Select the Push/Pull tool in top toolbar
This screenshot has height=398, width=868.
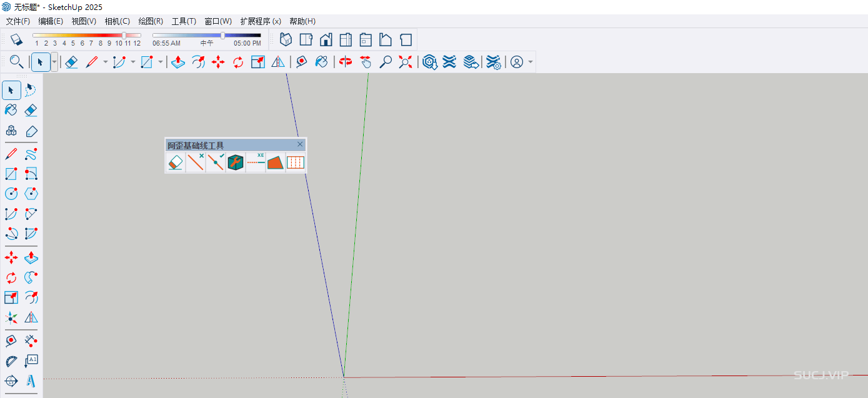coord(178,62)
